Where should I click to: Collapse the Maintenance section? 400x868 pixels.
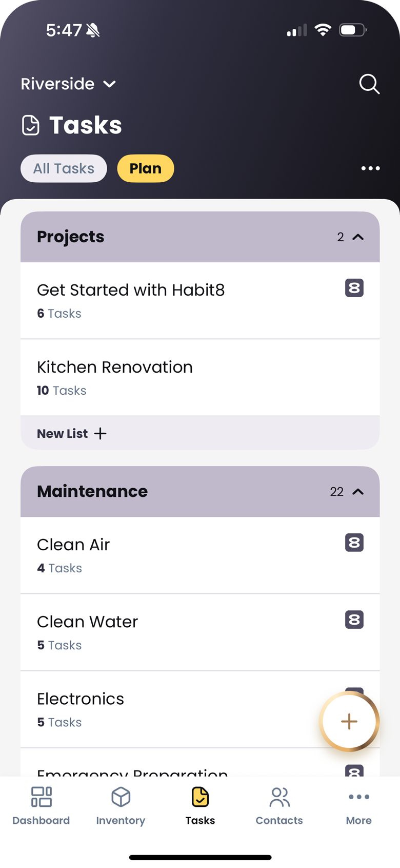click(358, 492)
